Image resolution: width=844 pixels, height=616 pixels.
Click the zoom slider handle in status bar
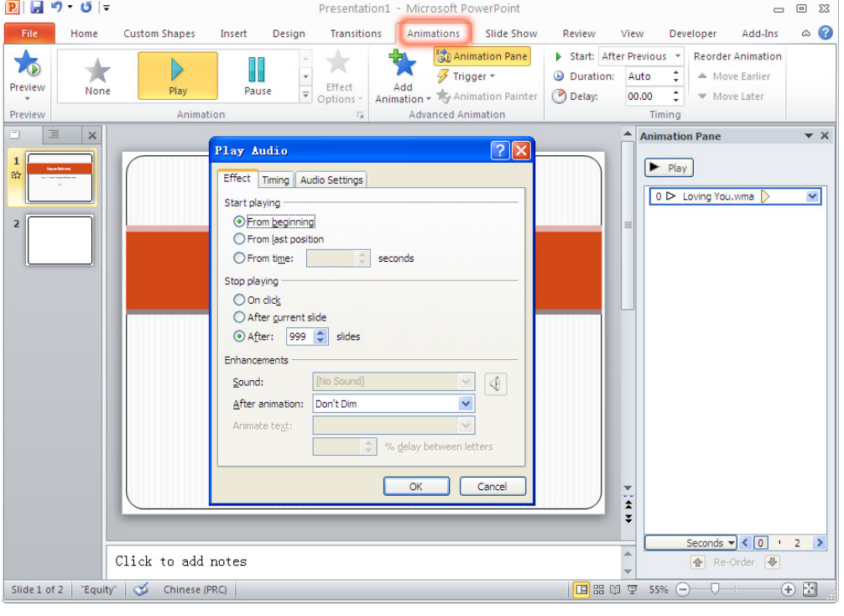click(x=715, y=590)
